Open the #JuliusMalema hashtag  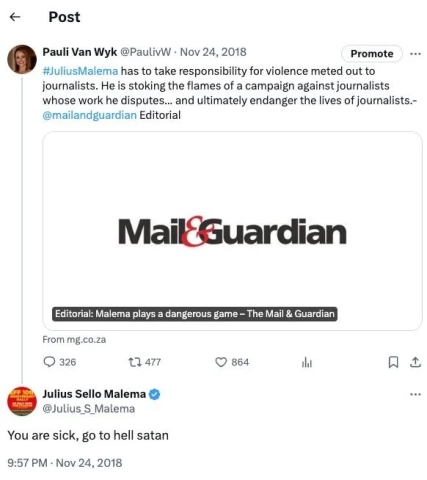pos(80,71)
